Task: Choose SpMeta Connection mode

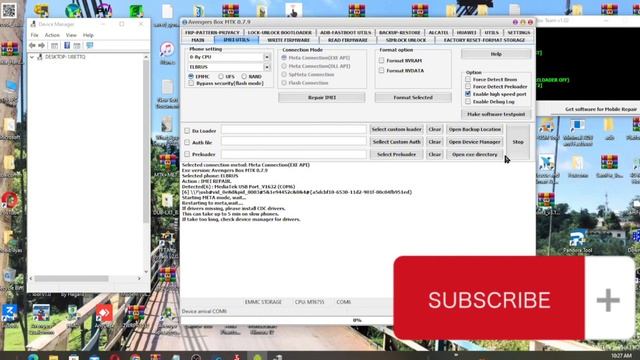Action: coord(284,75)
